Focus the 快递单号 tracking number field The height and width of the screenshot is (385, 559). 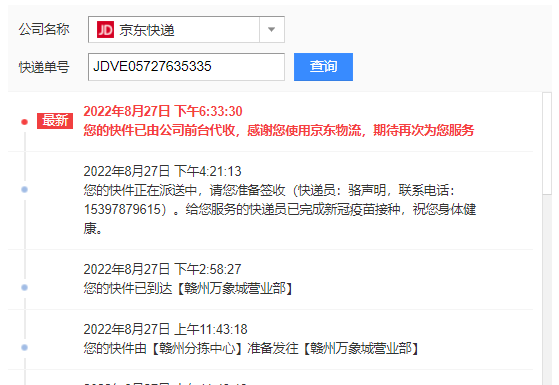tap(186, 67)
